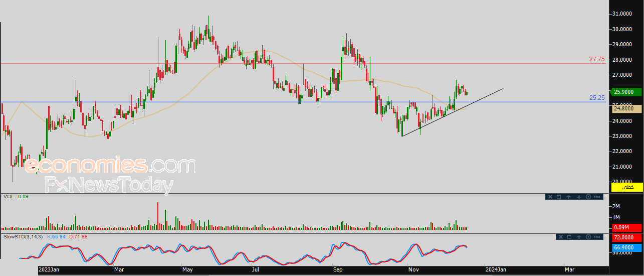Viewport: 644px width, 276px height.
Task: Open SlowSTO panel settings gear
Action: tap(588, 237)
